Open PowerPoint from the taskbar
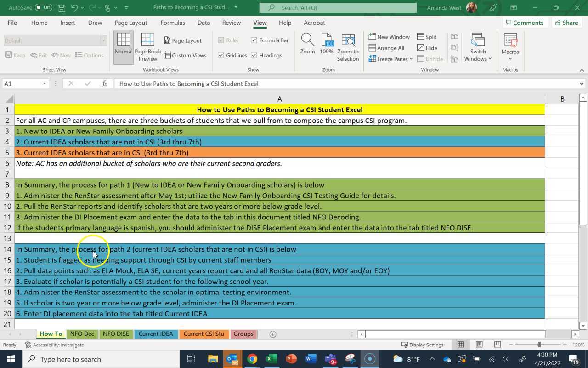 tap(291, 359)
